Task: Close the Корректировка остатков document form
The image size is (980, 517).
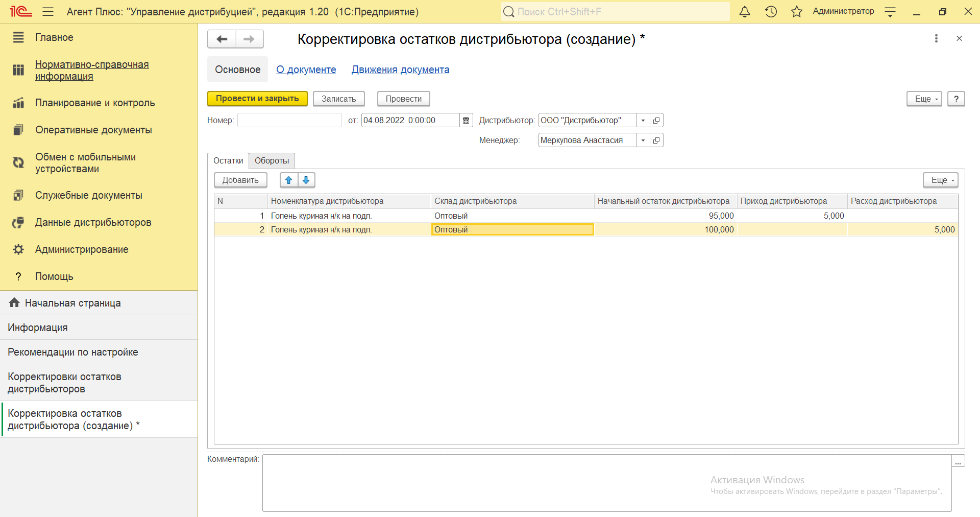Action: pyautogui.click(x=959, y=38)
